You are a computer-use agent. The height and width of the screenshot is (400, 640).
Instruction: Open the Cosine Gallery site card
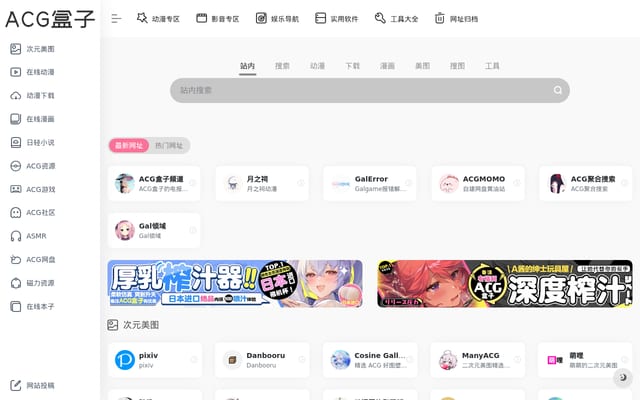pyautogui.click(x=370, y=360)
